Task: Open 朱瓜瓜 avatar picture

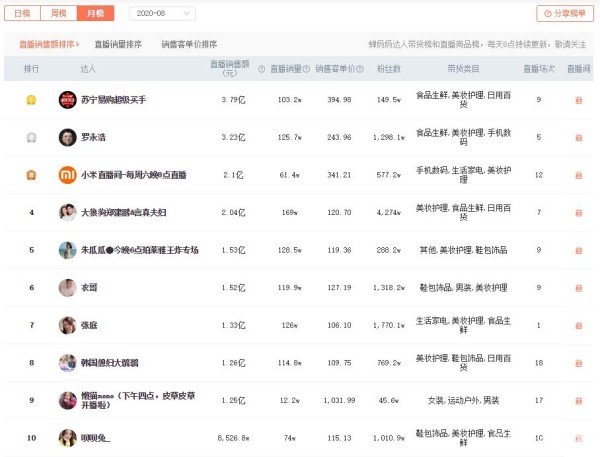Action: coord(67,250)
